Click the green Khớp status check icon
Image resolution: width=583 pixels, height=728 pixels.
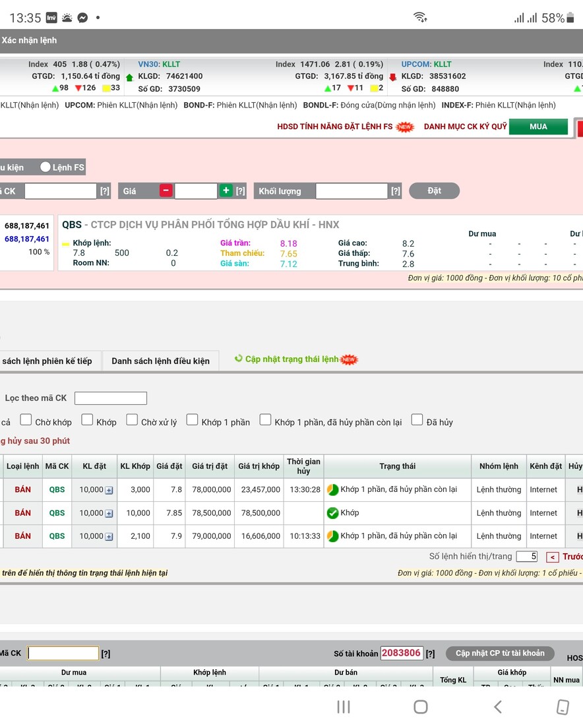[x=332, y=513]
